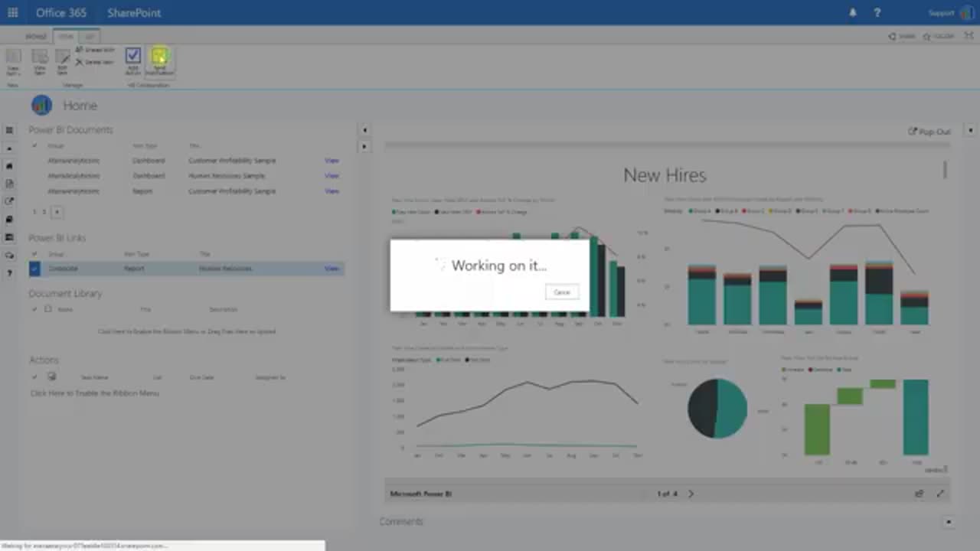Click 'Microsoft Power BI' footer text

coord(421,494)
